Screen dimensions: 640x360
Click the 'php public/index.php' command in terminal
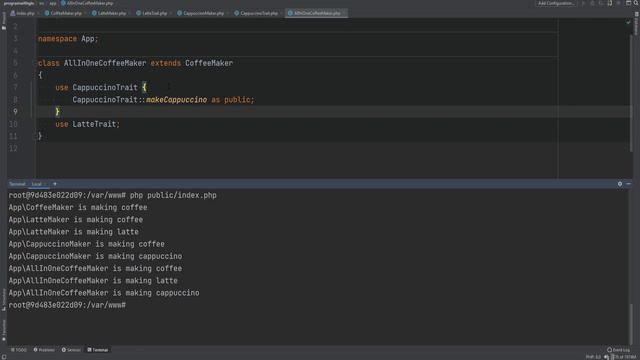point(173,196)
